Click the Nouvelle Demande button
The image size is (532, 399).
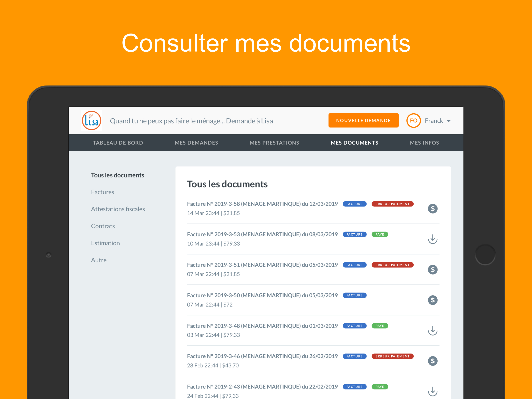[363, 120]
